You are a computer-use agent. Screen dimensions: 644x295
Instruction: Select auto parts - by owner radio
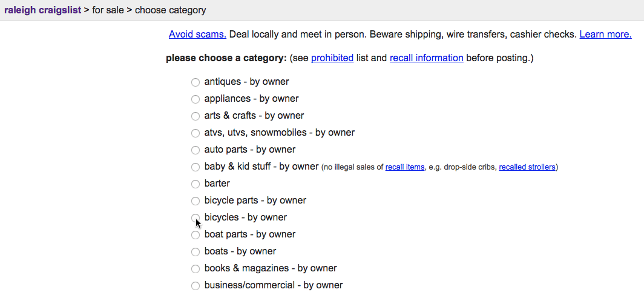[x=195, y=150]
